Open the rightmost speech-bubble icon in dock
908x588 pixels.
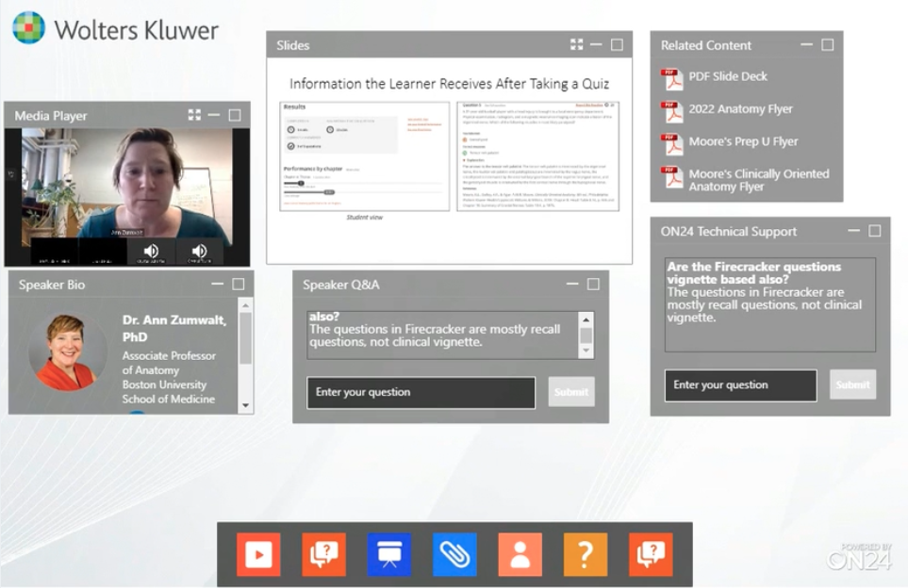pos(651,554)
